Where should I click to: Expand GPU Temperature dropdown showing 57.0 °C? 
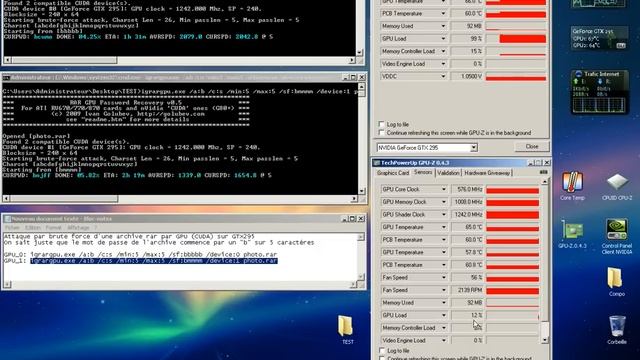pyautogui.click(x=444, y=252)
